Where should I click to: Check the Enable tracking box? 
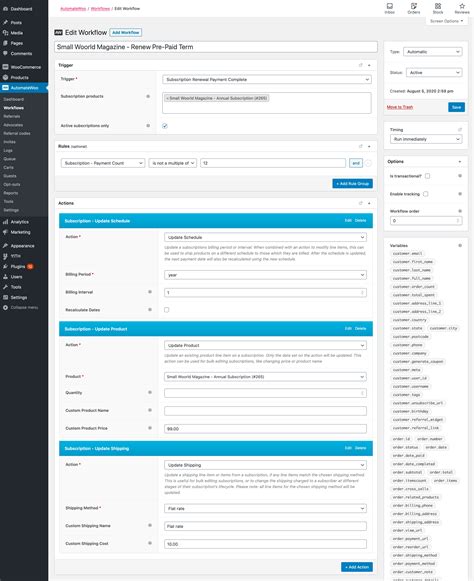point(426,194)
